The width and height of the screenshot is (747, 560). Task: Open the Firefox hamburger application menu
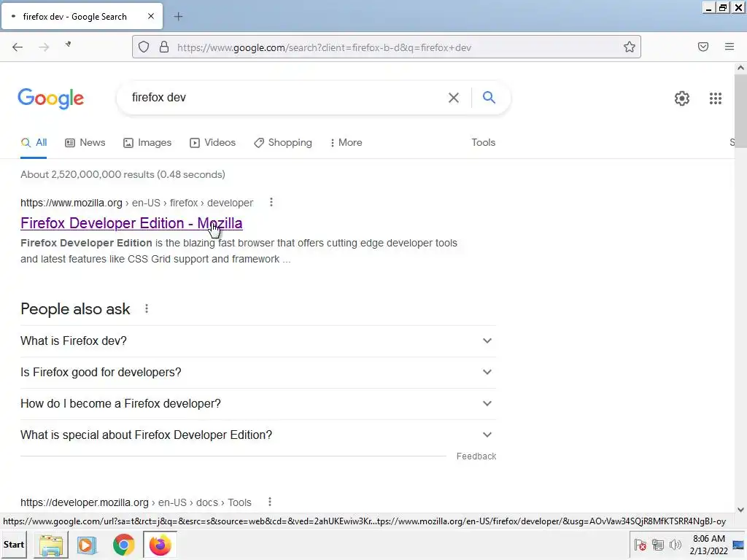pyautogui.click(x=729, y=47)
